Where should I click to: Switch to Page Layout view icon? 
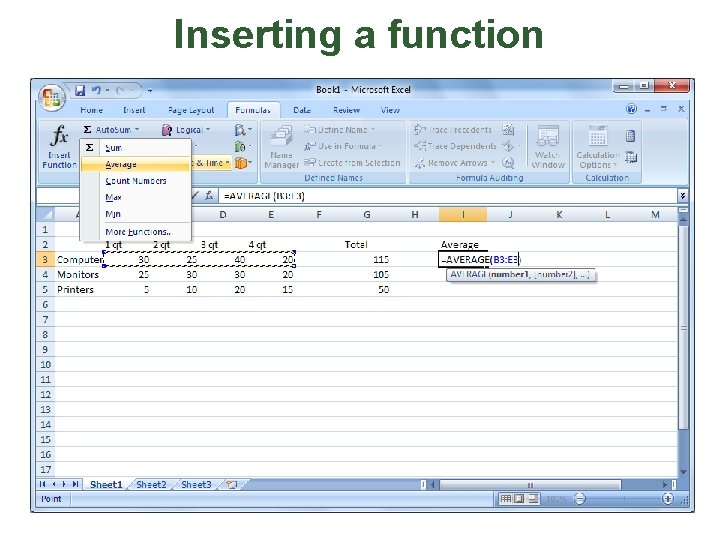519,499
